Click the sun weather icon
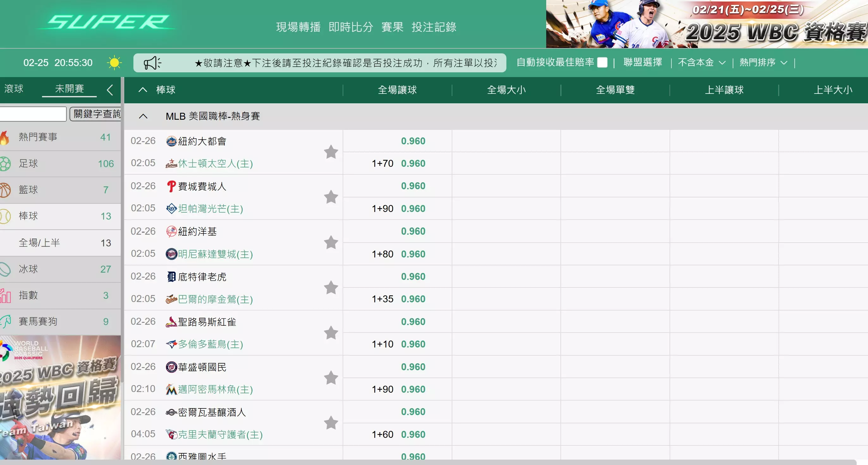 click(114, 63)
